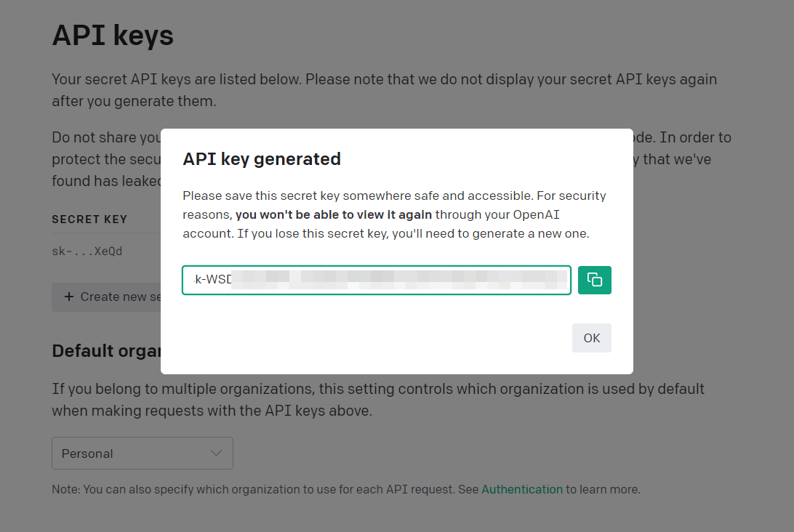Click the 'Do not share' warning paragraph start
794x532 pixels.
pyautogui.click(x=102, y=137)
